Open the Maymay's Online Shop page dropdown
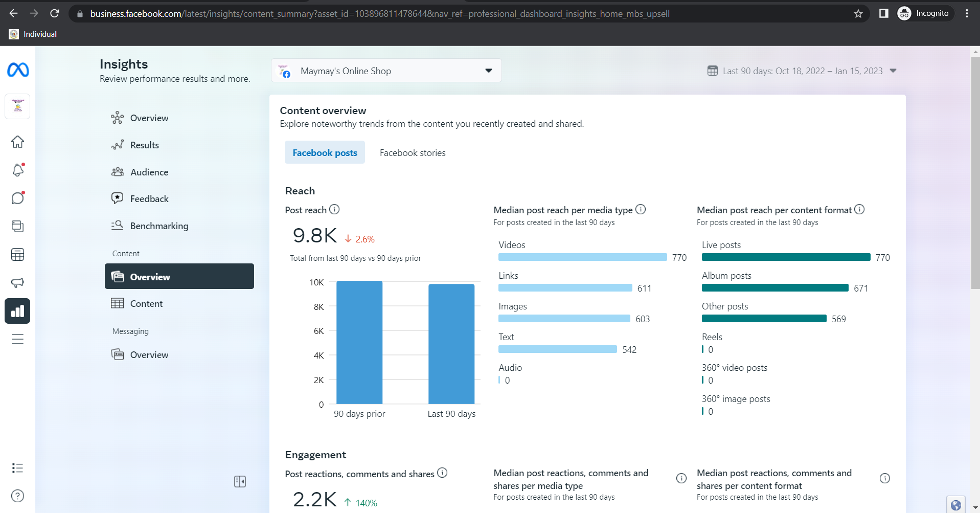 pos(386,71)
